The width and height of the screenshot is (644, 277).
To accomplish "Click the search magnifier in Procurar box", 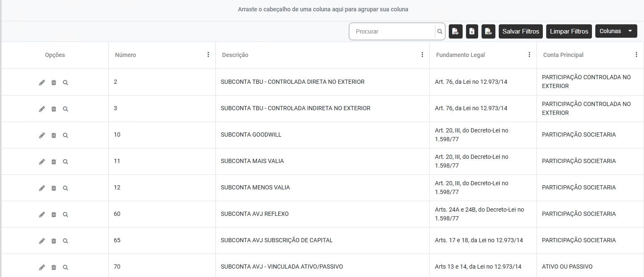I will click(x=440, y=31).
